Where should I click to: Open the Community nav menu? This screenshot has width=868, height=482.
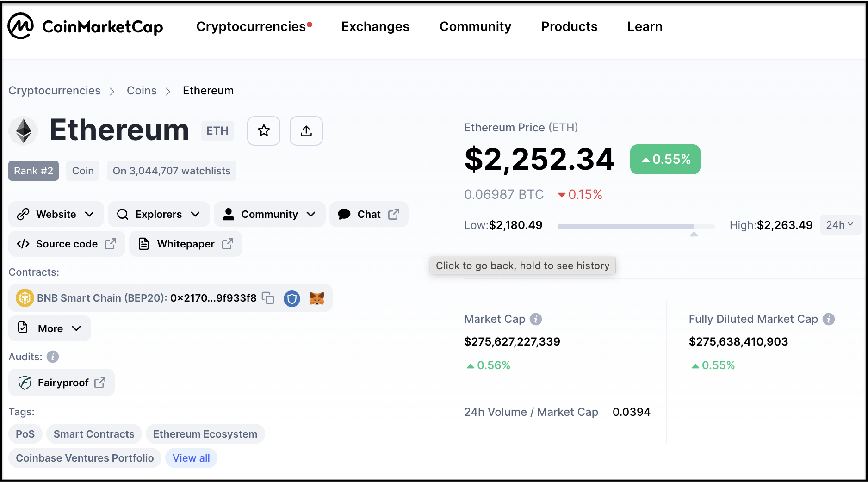tap(475, 26)
